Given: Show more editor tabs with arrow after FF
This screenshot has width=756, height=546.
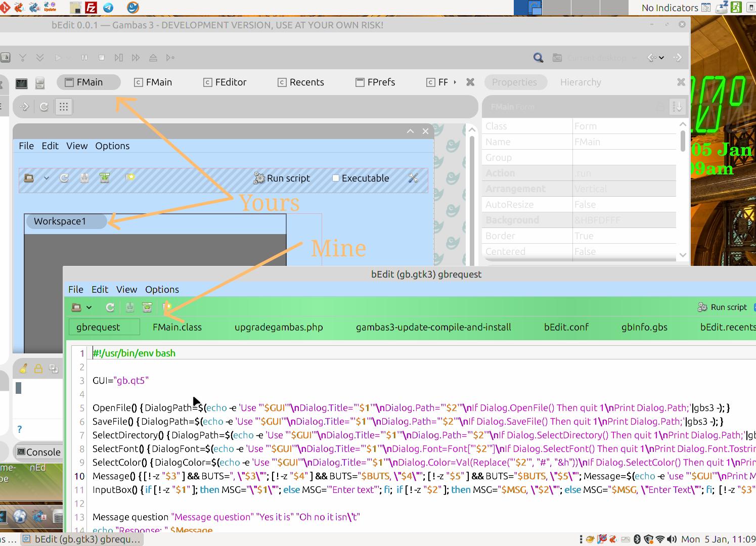Looking at the screenshot, I should coord(455,82).
